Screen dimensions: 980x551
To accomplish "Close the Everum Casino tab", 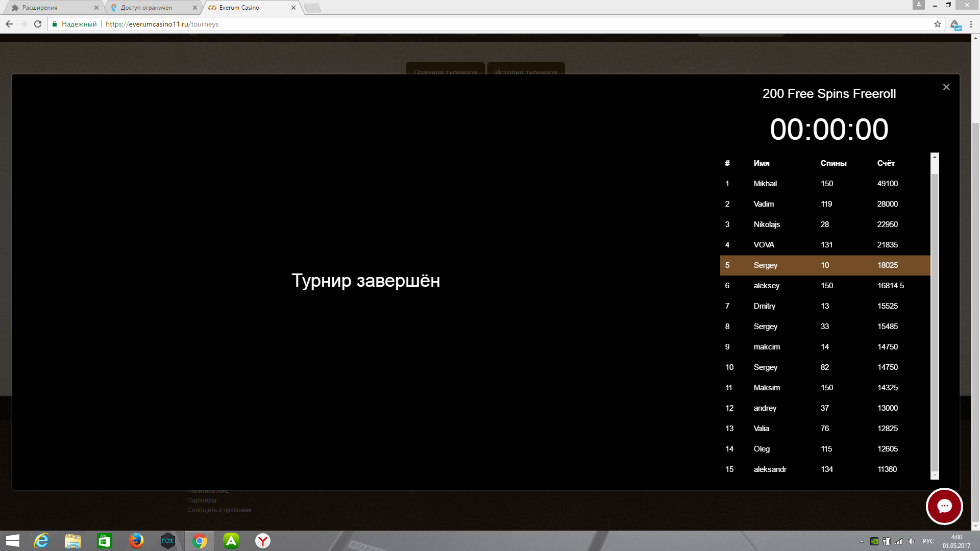I will 293,8.
